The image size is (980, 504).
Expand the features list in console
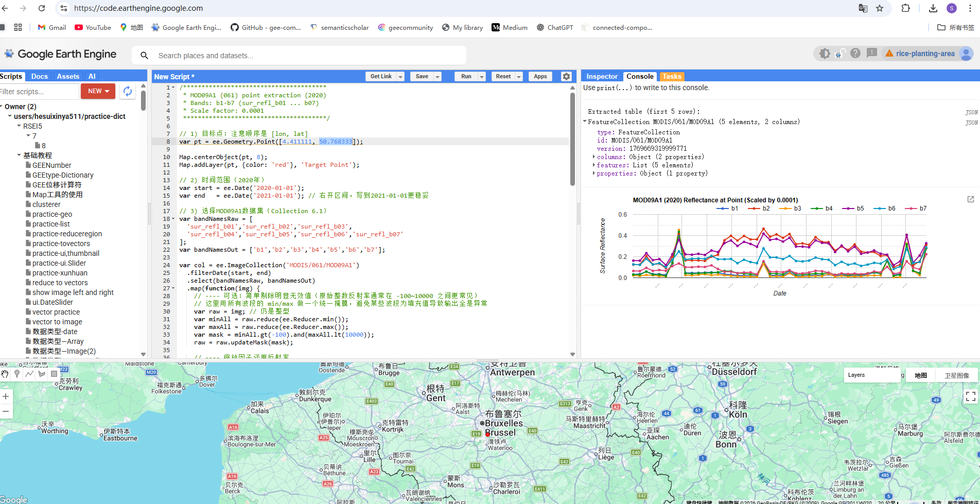point(594,165)
